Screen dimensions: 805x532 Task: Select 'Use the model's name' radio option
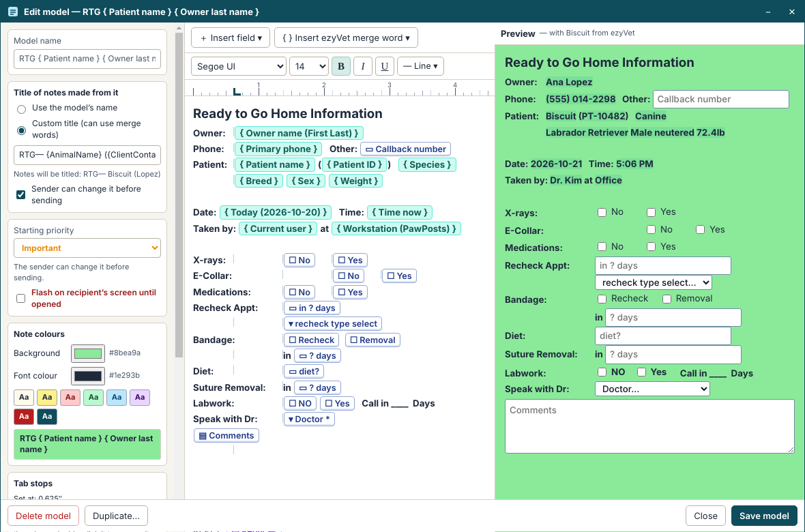pos(21,109)
